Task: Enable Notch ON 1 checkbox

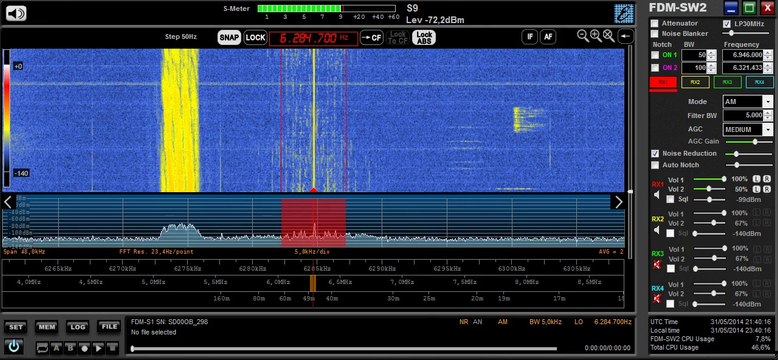Action: 655,55
